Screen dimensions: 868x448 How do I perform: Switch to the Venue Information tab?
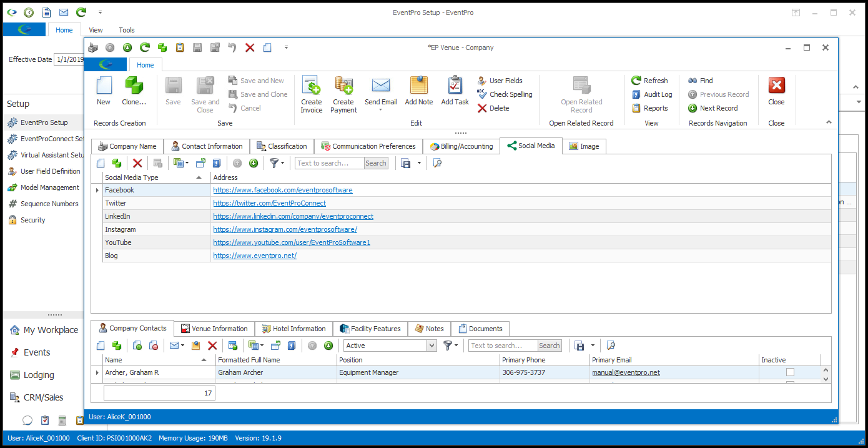[214, 329]
